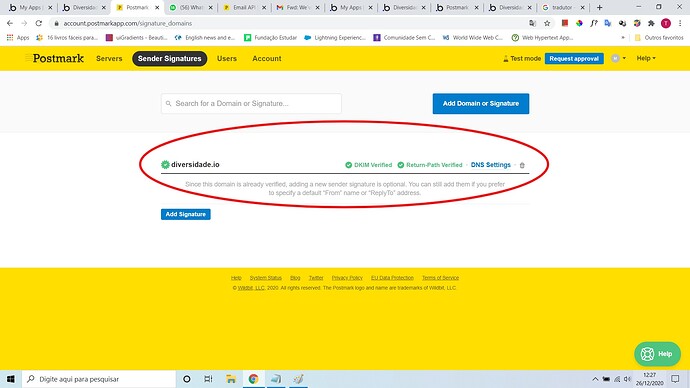Click the Add Signature button
The image size is (690, 388).
click(x=186, y=214)
